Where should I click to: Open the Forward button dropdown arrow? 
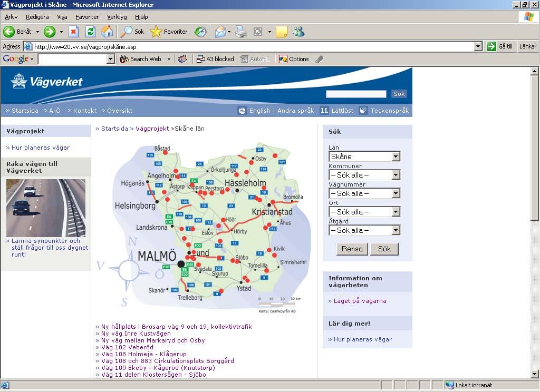(61, 32)
